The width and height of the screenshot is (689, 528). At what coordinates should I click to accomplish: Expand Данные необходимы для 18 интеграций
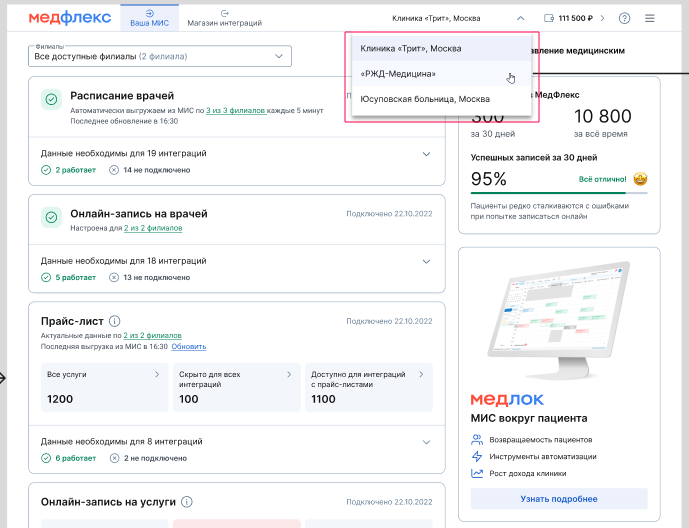[x=426, y=262]
